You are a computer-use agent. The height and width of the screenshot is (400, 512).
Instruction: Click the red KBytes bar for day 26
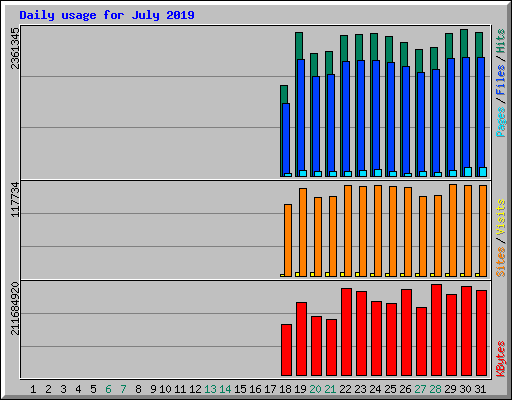click(x=406, y=333)
